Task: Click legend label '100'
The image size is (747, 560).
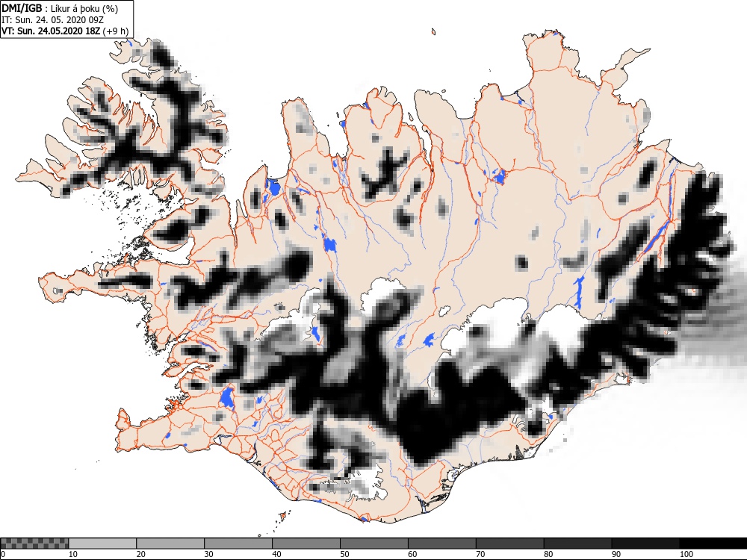Action: tap(686, 554)
